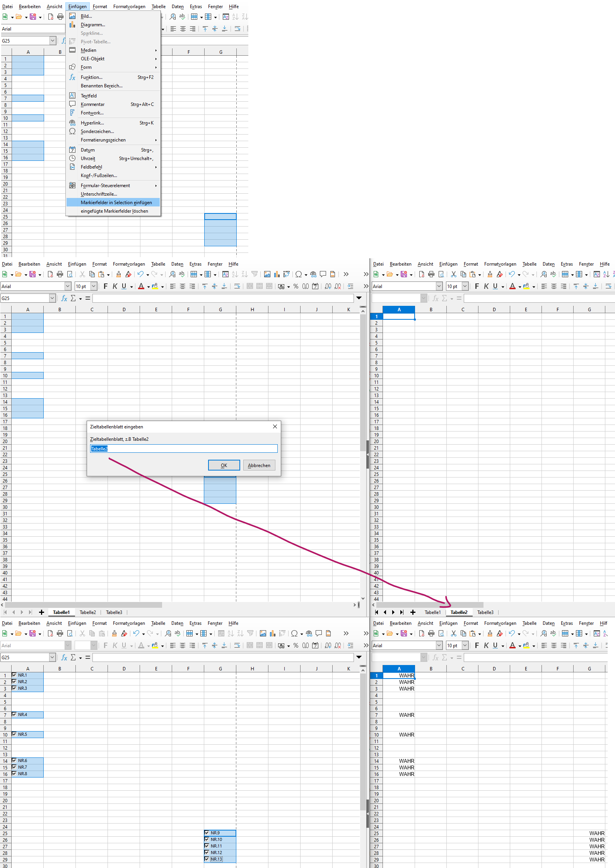Add a new sheet in Zieltabellenblatt dialog window
This screenshot has height=868, width=615.
(41, 612)
